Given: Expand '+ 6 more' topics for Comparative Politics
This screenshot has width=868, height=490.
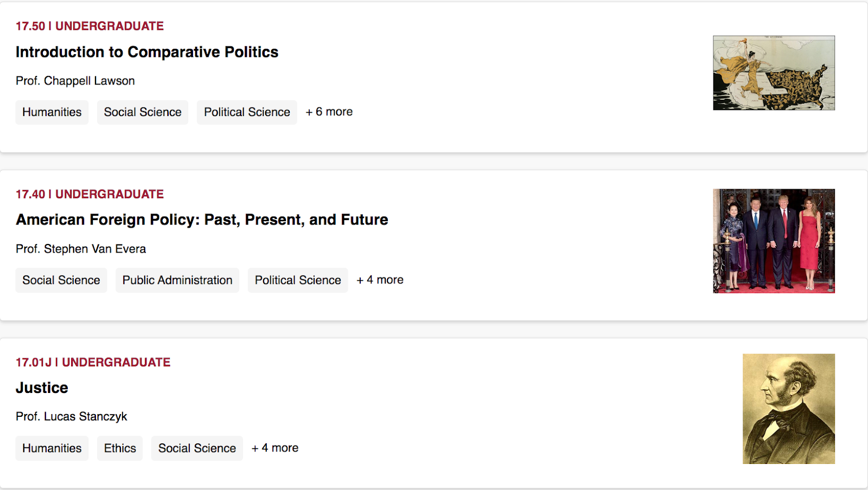Looking at the screenshot, I should coord(329,112).
